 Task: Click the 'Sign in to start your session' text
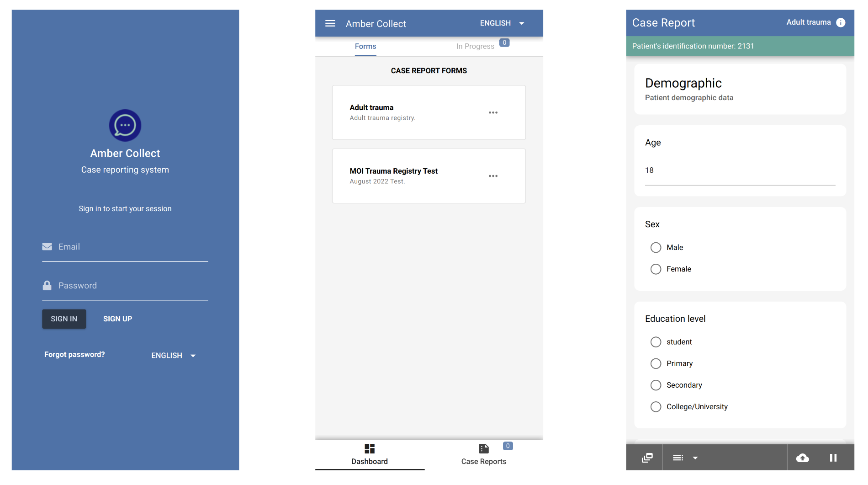point(125,208)
